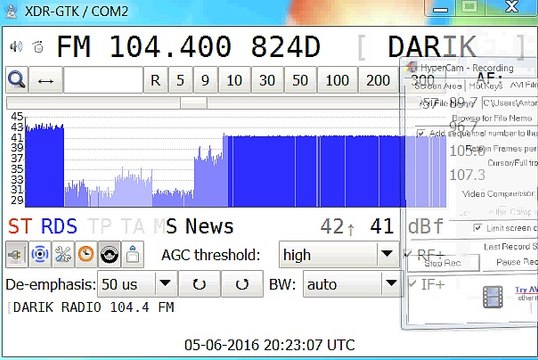
Task: Click the DARIK station name display
Action: point(432,47)
